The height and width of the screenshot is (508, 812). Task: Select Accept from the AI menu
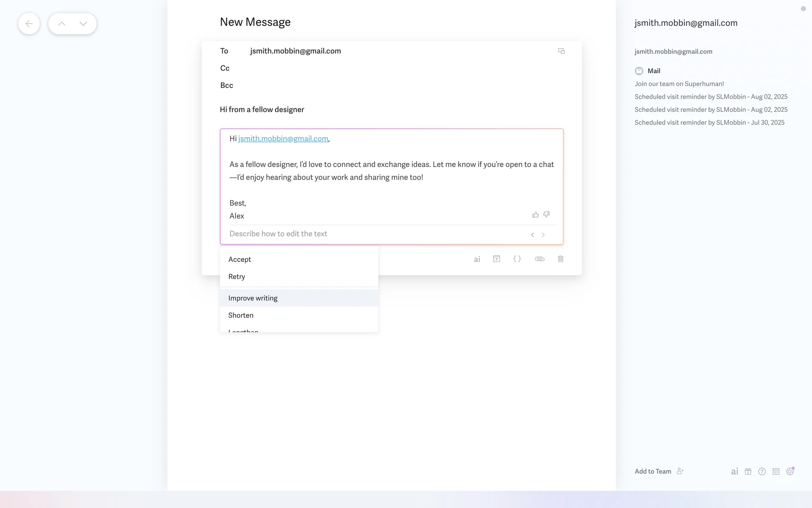tap(240, 260)
